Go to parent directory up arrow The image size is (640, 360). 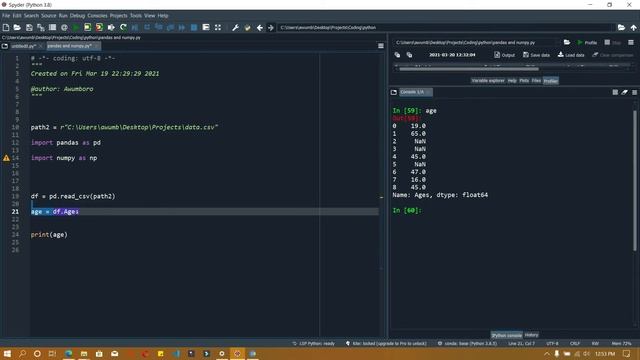633,27
